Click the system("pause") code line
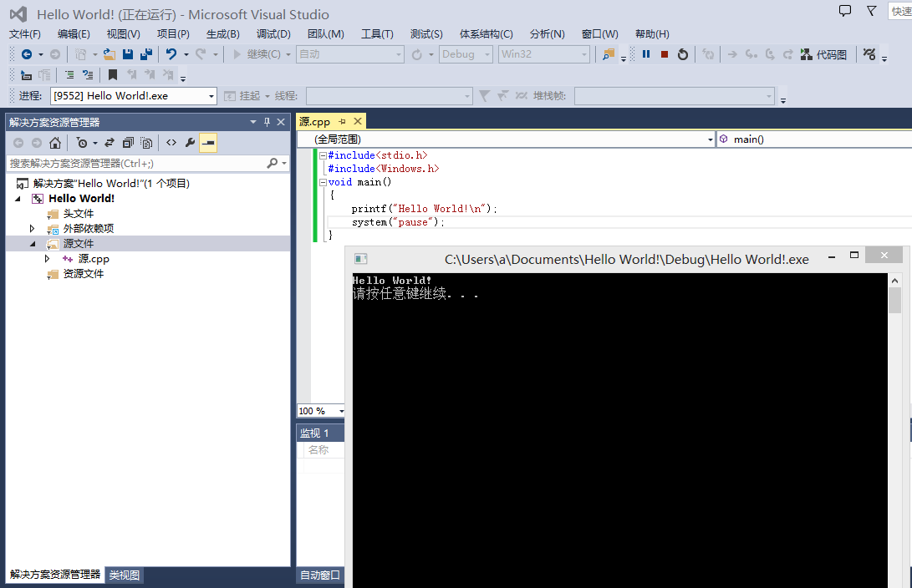 [x=398, y=222]
